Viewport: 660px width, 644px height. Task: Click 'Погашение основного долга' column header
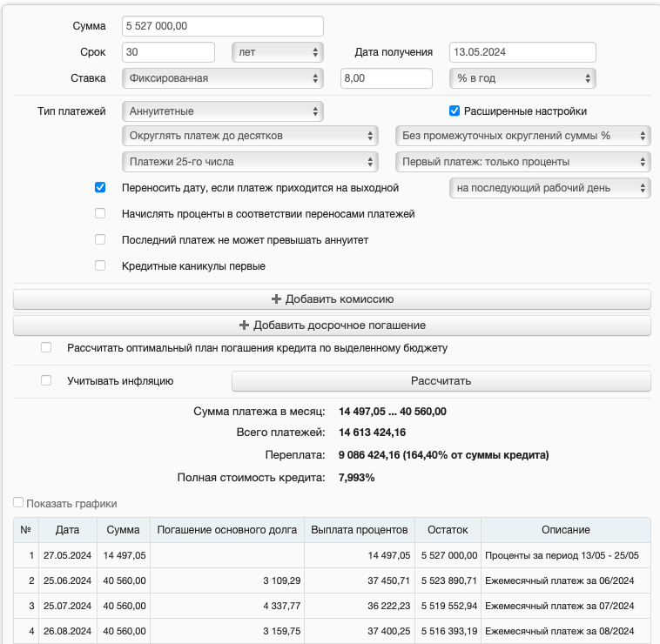click(x=227, y=530)
